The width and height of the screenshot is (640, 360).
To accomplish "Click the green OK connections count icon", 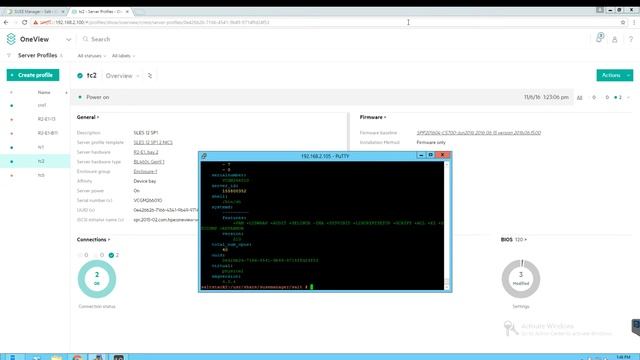I will pos(111,255).
